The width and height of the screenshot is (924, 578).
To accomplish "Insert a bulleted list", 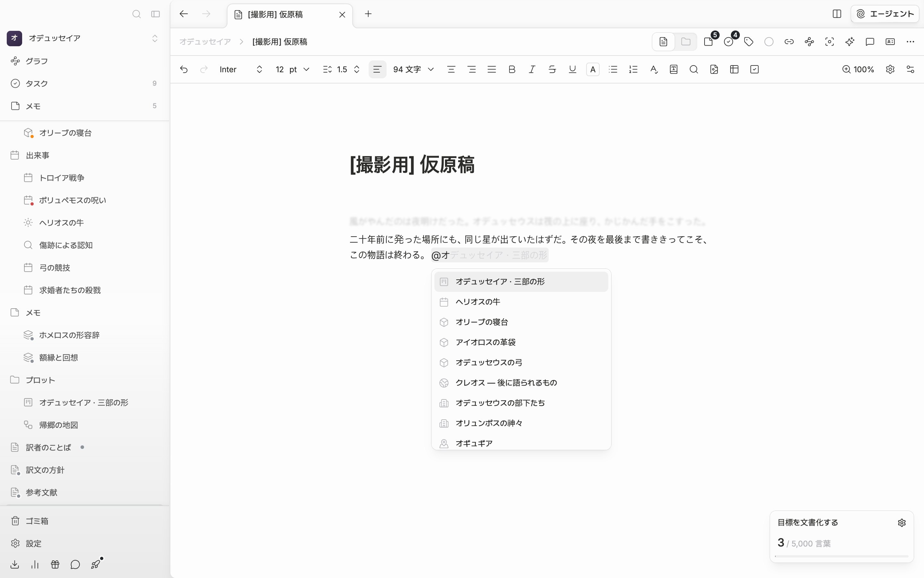I will (613, 69).
